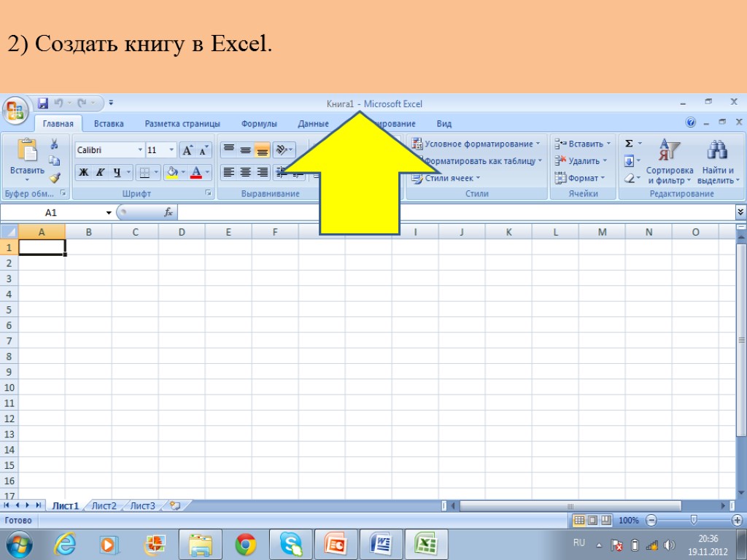The height and width of the screenshot is (560, 747).
Task: Select row 8 header
Action: click(9, 356)
